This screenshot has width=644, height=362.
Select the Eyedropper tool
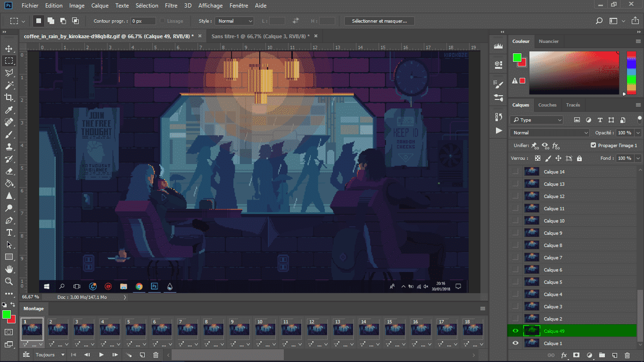click(9, 110)
